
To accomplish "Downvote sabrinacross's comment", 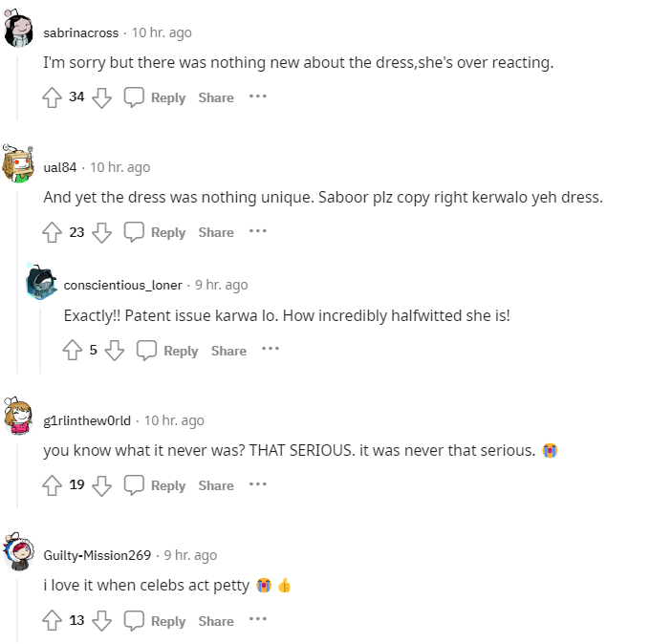I will [102, 97].
